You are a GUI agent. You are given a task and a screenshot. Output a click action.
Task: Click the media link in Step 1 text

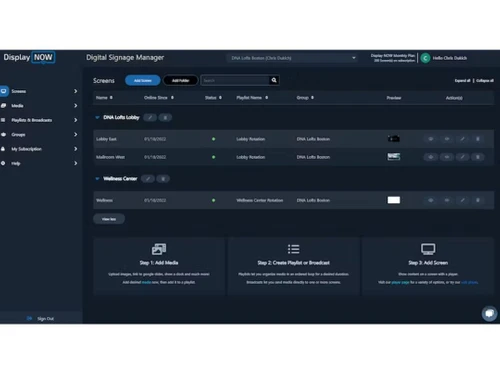tap(146, 282)
